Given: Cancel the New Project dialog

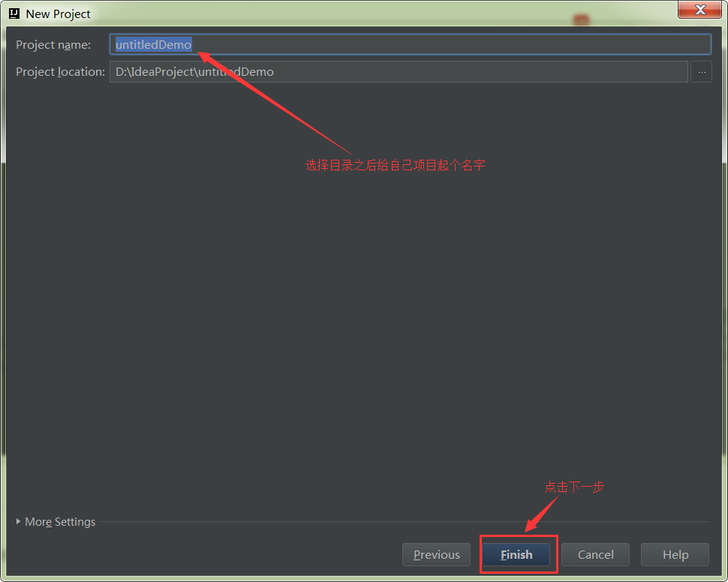Looking at the screenshot, I should pyautogui.click(x=596, y=554).
